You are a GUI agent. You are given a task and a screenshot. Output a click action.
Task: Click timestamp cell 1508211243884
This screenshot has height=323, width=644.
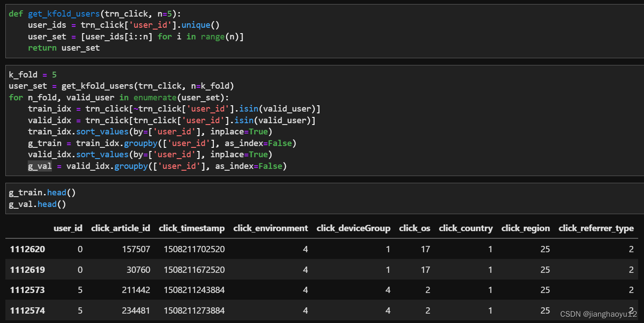pos(194,290)
